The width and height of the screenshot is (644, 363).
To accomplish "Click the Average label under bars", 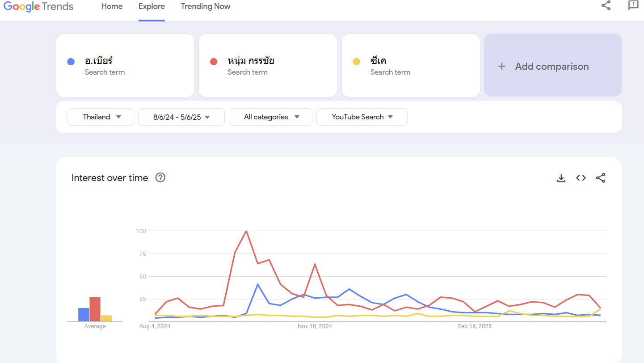I will pyautogui.click(x=95, y=326).
